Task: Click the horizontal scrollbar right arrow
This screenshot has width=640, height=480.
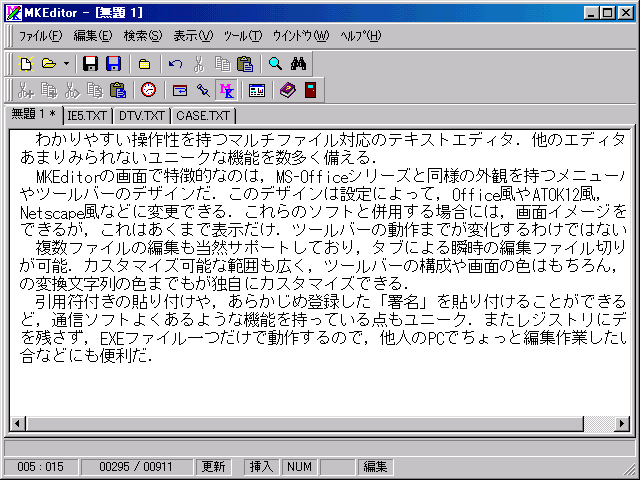Action: pos(622,424)
